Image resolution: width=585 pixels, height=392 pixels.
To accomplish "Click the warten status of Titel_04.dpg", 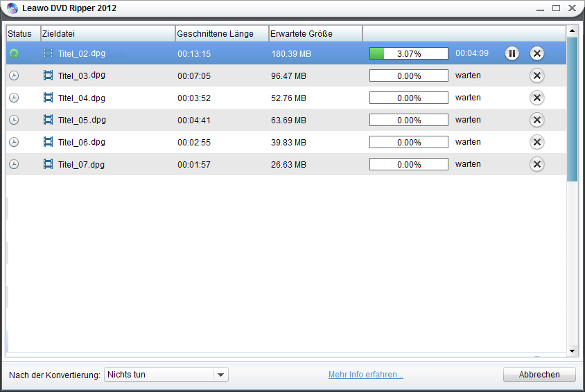I will pos(468,98).
